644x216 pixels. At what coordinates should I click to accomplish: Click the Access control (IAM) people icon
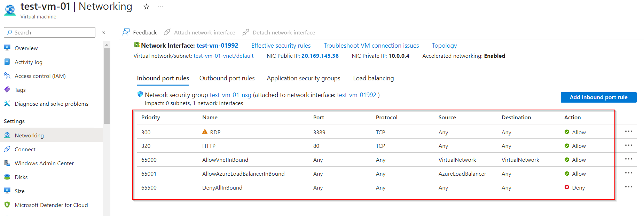7,75
